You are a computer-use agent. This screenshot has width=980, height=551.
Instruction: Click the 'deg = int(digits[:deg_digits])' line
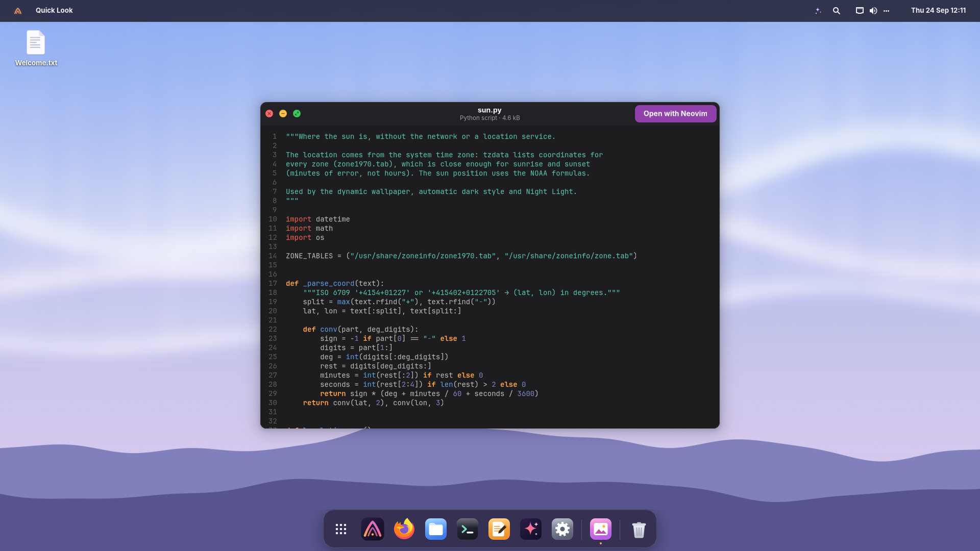pyautogui.click(x=384, y=357)
